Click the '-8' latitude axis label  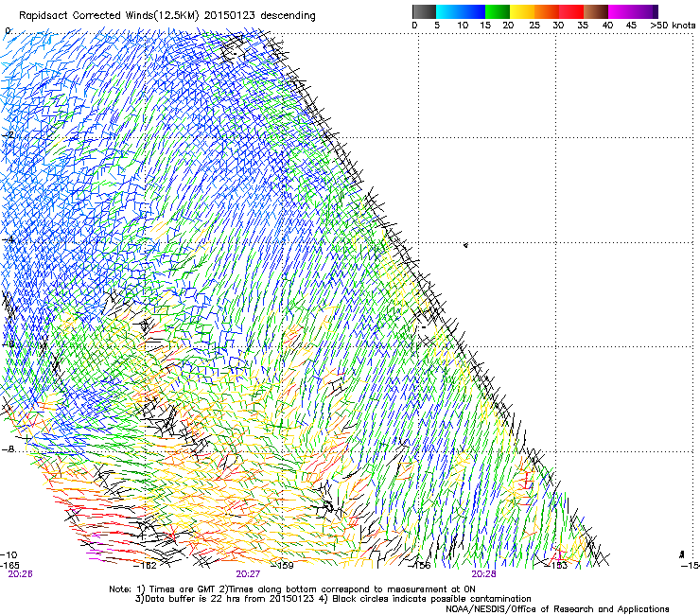[9, 448]
